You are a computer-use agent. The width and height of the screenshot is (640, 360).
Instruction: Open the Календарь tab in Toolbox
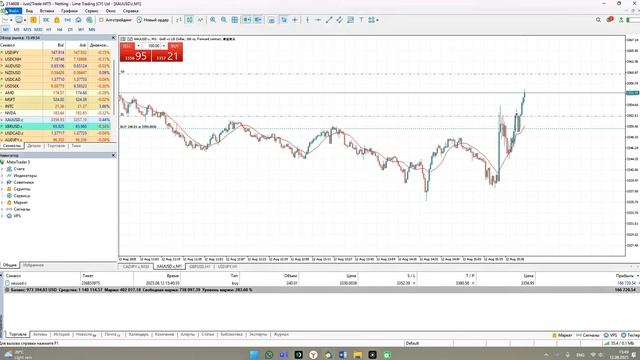point(138,334)
